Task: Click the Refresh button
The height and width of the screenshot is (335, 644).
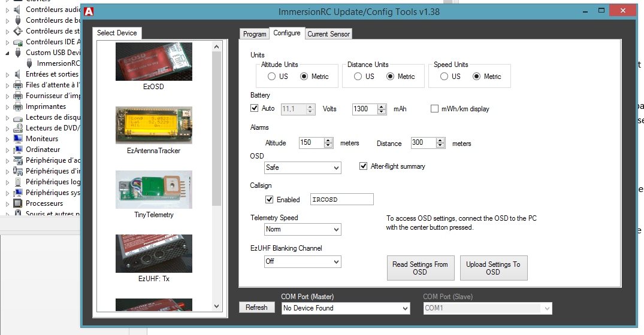Action: click(x=256, y=307)
